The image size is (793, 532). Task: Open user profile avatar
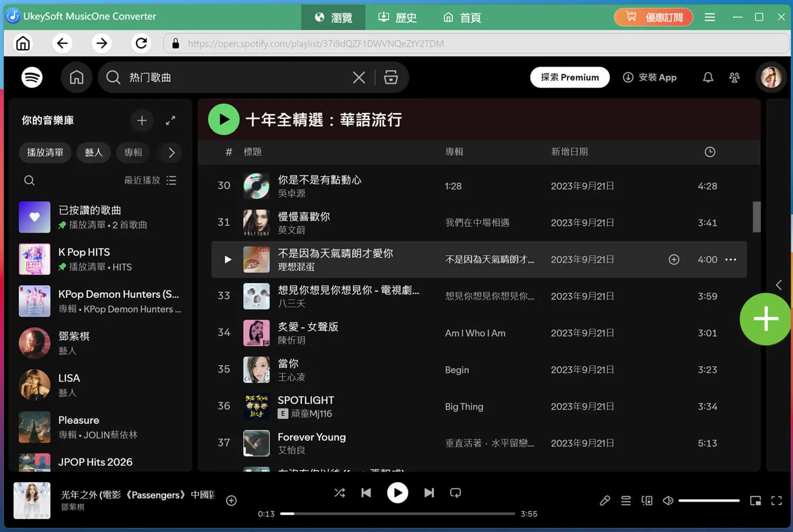coord(771,77)
